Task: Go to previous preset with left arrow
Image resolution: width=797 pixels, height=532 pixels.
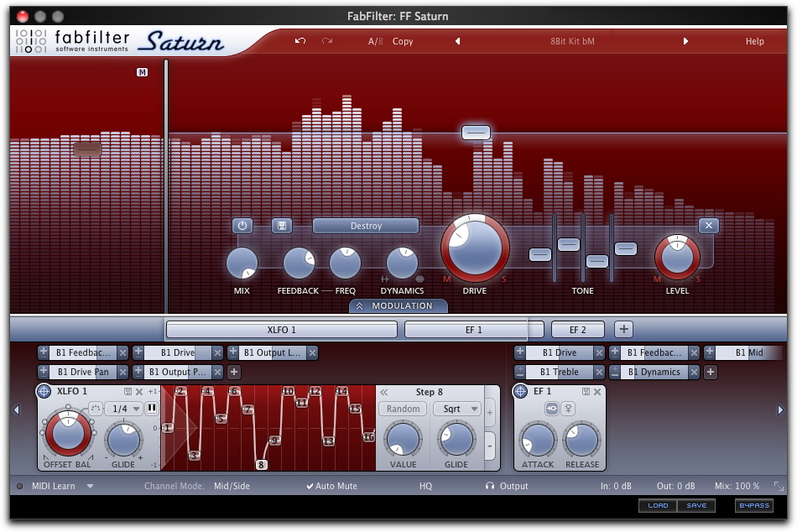Action: 457,41
